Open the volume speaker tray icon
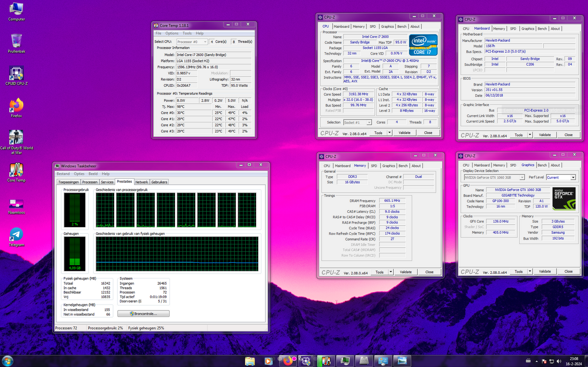588x367 pixels. coord(559,361)
